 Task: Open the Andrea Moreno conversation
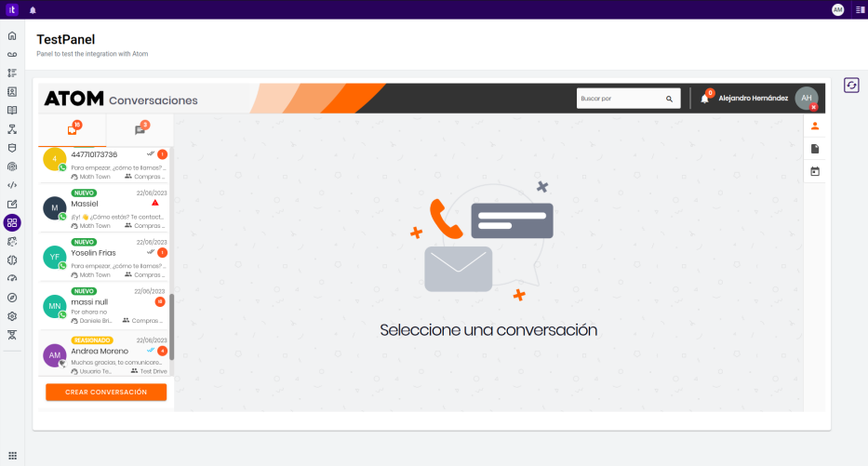[x=104, y=354]
